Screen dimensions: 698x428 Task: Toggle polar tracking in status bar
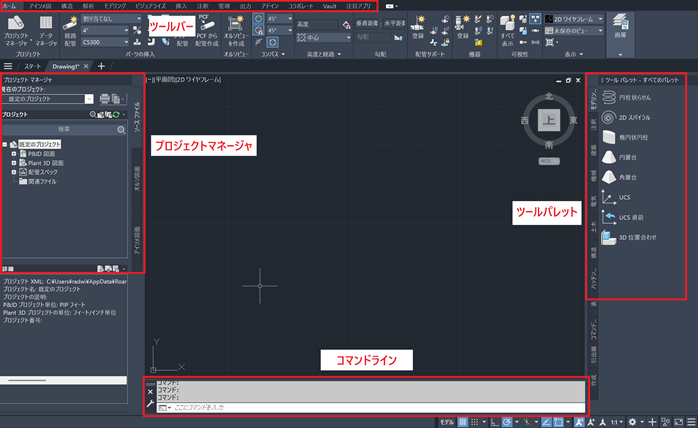pos(507,422)
